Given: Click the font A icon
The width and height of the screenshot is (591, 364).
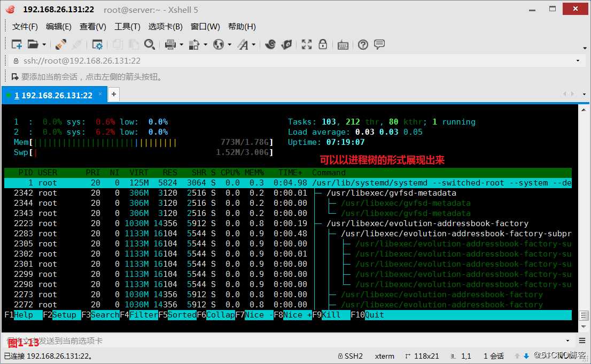Looking at the screenshot, I should (243, 45).
